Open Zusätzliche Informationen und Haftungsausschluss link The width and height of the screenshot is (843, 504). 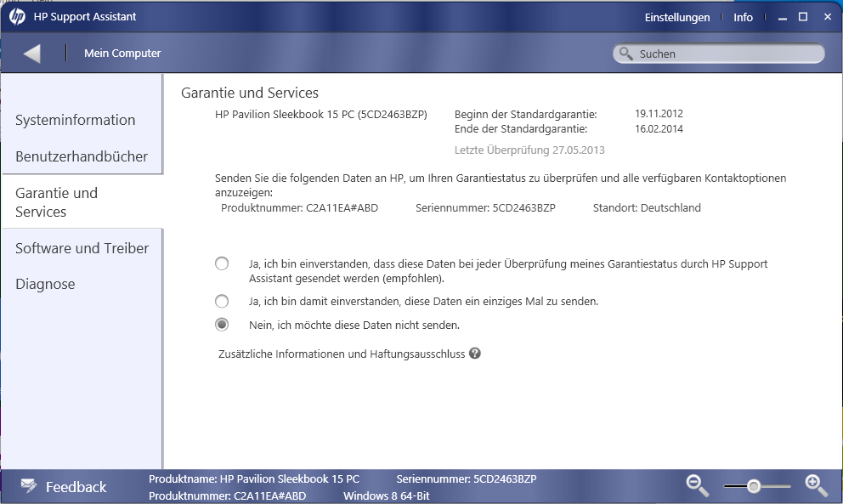click(x=342, y=354)
